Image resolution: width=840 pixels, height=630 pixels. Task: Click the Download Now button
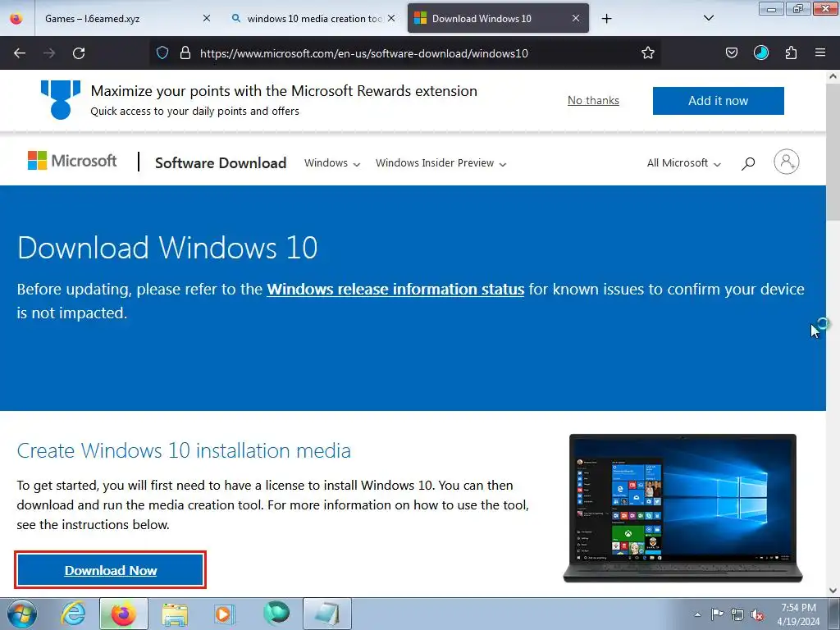[111, 570]
